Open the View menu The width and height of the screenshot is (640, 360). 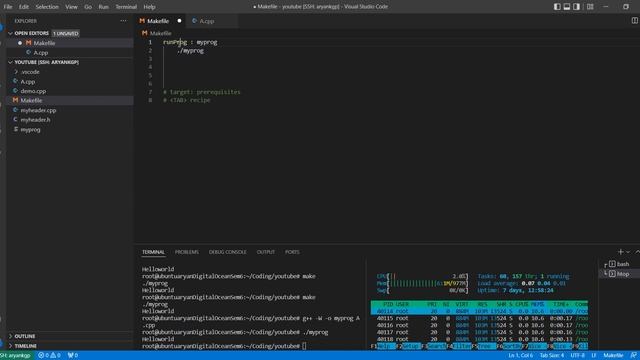tap(71, 7)
